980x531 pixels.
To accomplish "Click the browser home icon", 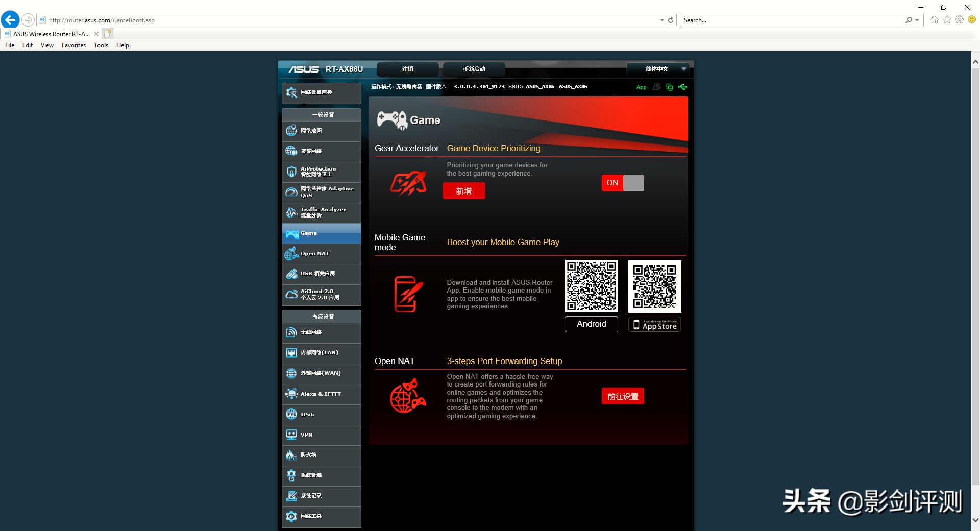I will click(x=935, y=20).
